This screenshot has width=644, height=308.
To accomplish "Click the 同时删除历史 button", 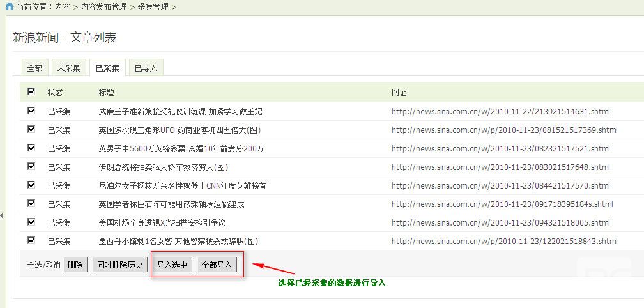I will pos(119,265).
